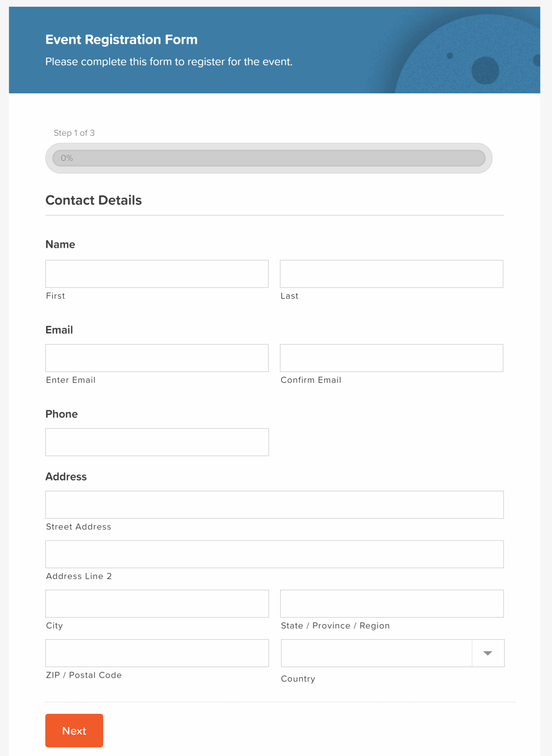Screen dimensions: 552x756
Task: Click the Next button to proceed
Action: pyautogui.click(x=74, y=731)
